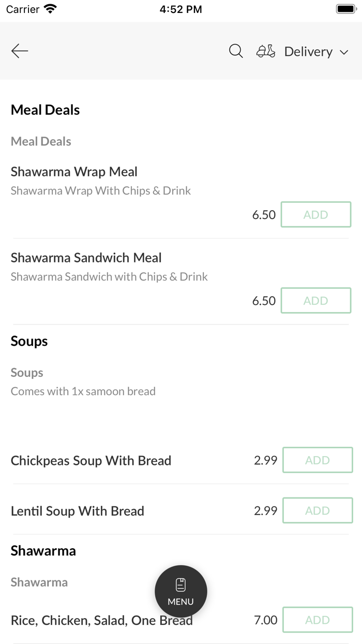Open Shawarma Wrap Meal details
362x644 pixels.
tap(74, 171)
